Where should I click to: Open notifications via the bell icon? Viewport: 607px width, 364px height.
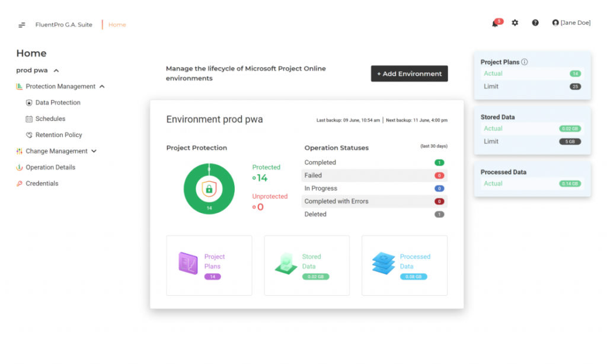[x=495, y=23]
